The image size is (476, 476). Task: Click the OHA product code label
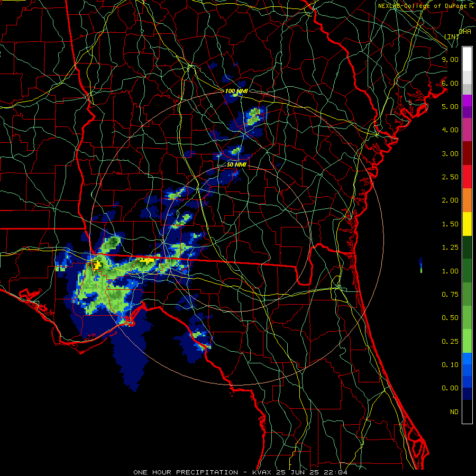pos(465,32)
